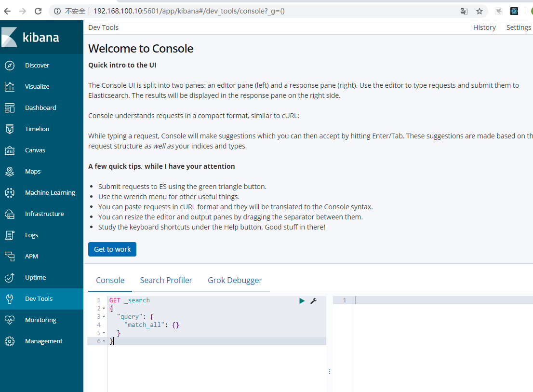Click browser back arrow

click(x=7, y=11)
